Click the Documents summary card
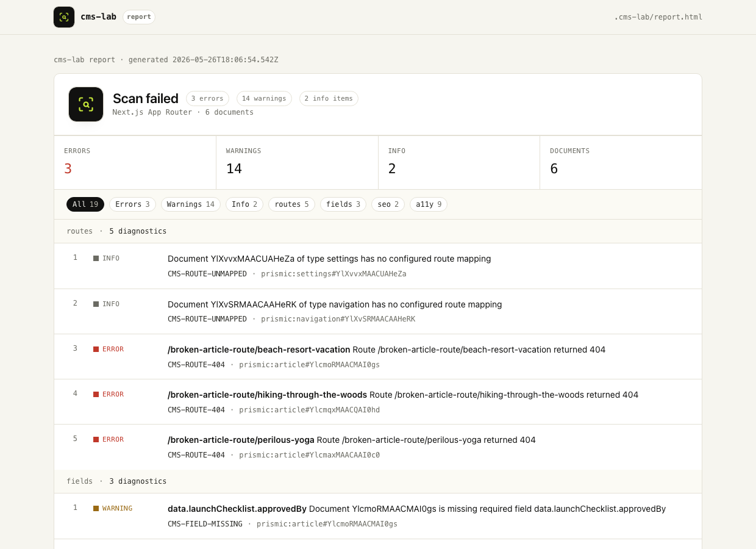 pyautogui.click(x=621, y=162)
